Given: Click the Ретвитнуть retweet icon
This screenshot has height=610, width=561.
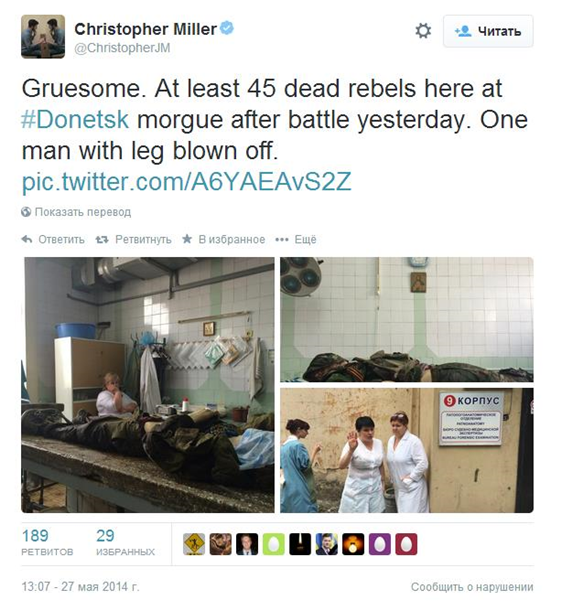Looking at the screenshot, I should point(102,240).
